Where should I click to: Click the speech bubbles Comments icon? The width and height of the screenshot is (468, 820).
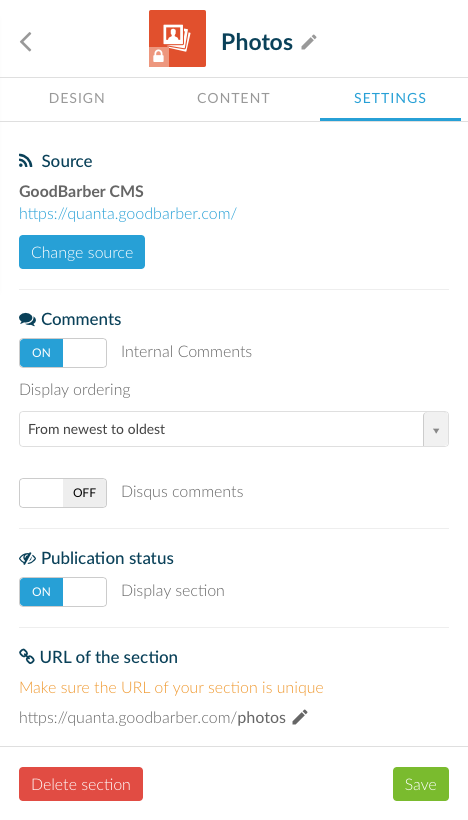coord(27,319)
